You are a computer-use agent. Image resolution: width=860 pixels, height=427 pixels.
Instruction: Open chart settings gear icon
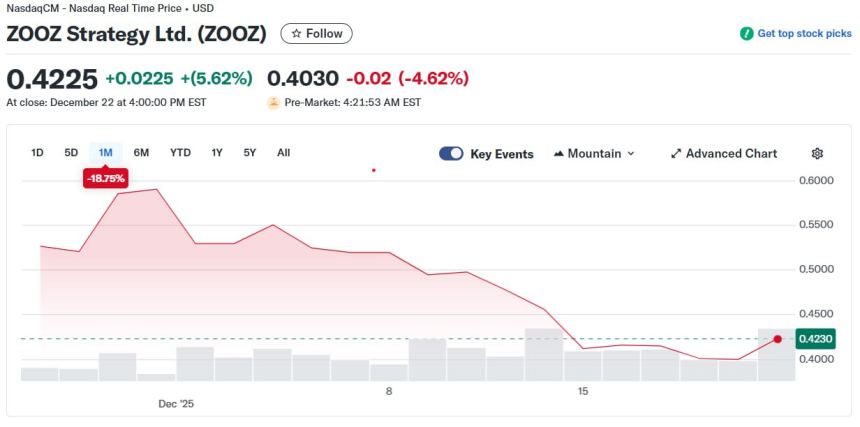817,154
